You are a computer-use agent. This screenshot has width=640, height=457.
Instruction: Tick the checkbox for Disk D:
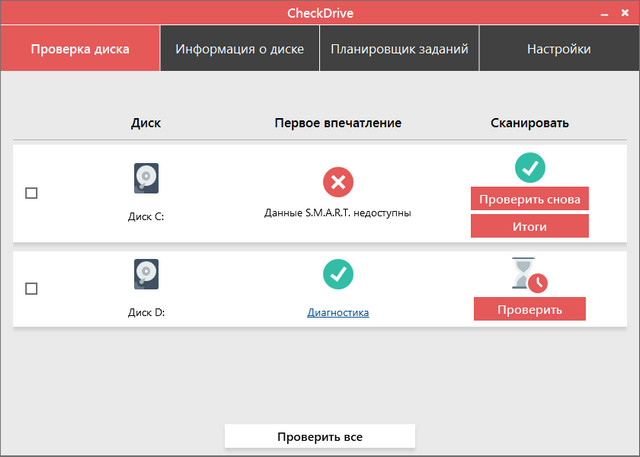[31, 288]
